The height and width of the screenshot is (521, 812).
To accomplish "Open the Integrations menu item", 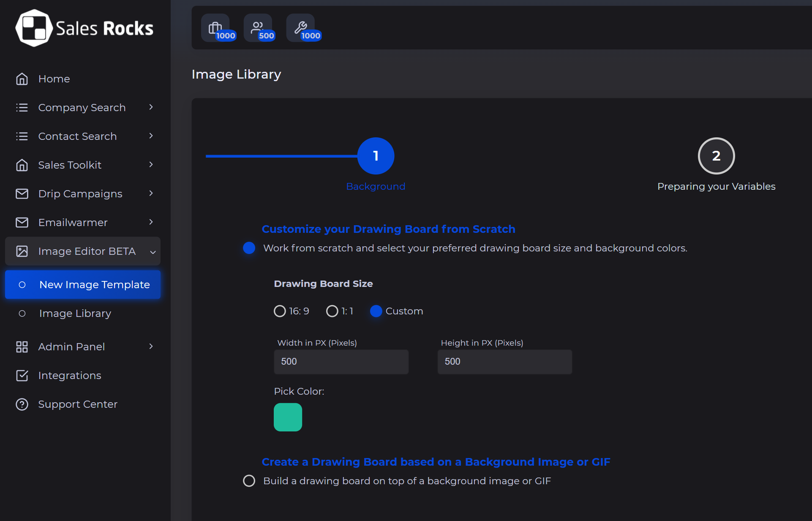I will pos(70,376).
